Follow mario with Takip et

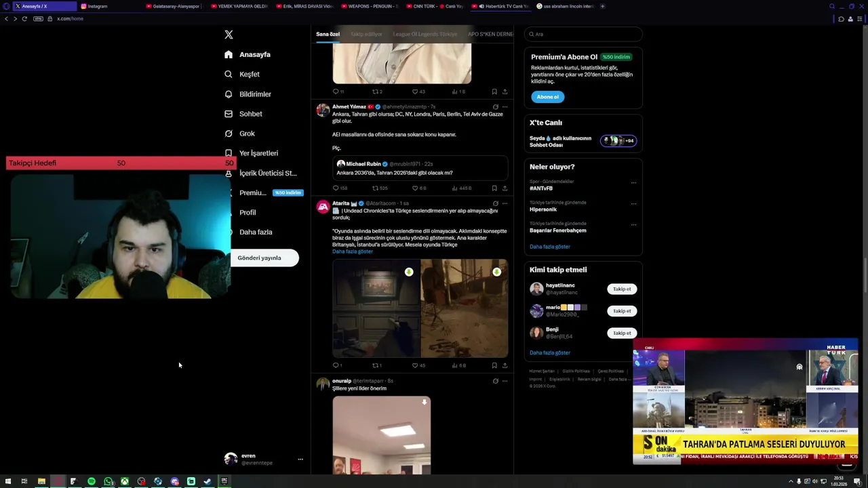point(622,311)
